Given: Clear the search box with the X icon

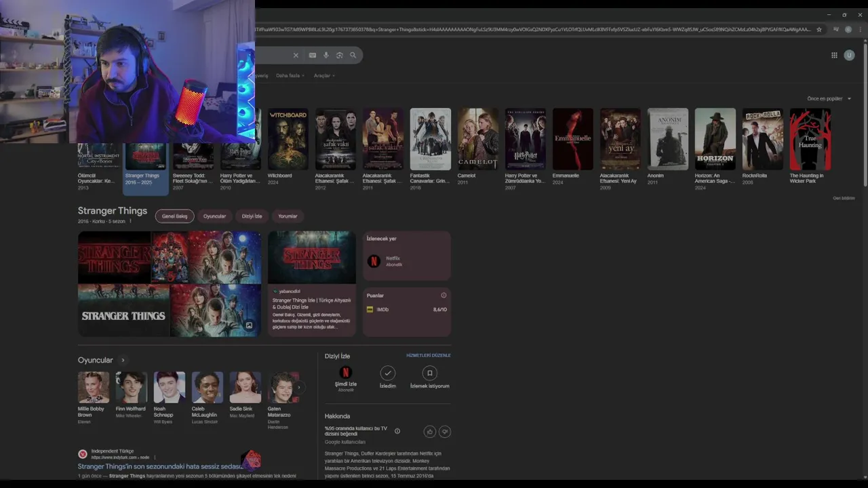Looking at the screenshot, I should pos(296,56).
